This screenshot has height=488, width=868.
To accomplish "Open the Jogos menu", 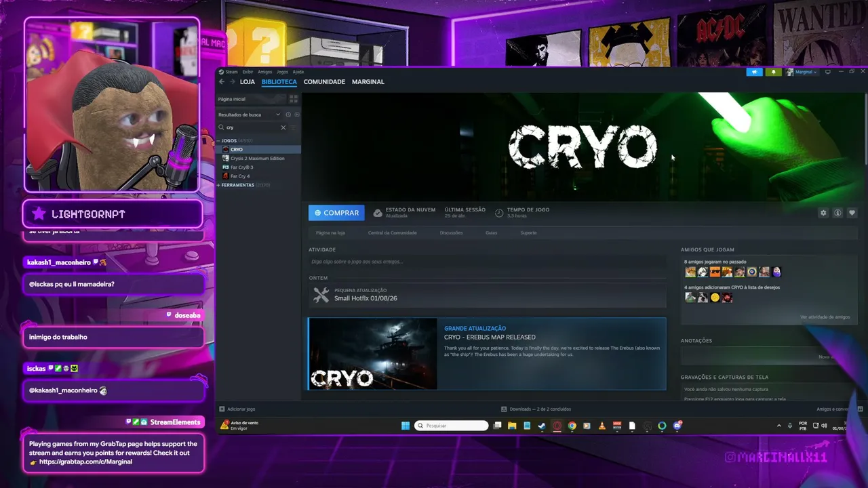I will [282, 72].
